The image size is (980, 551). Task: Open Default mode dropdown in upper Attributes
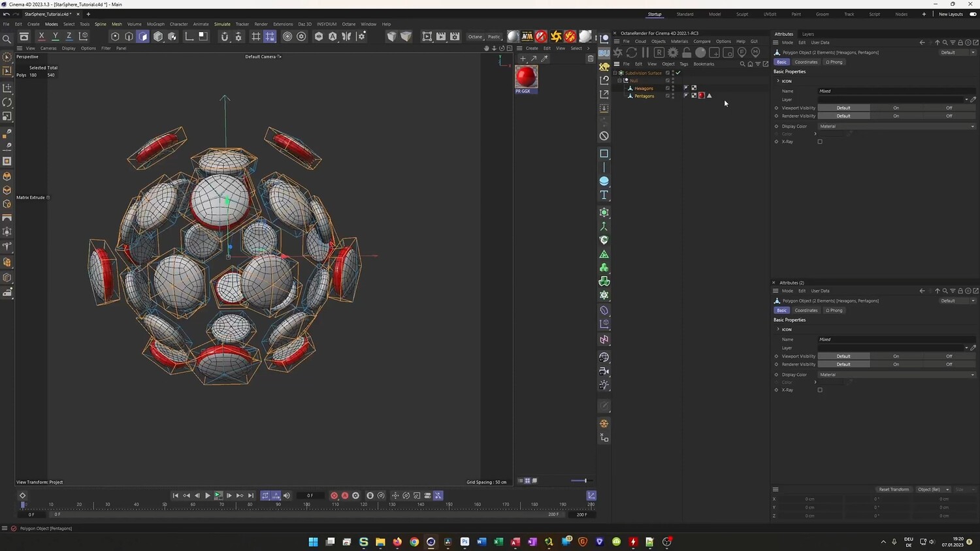pyautogui.click(x=958, y=52)
